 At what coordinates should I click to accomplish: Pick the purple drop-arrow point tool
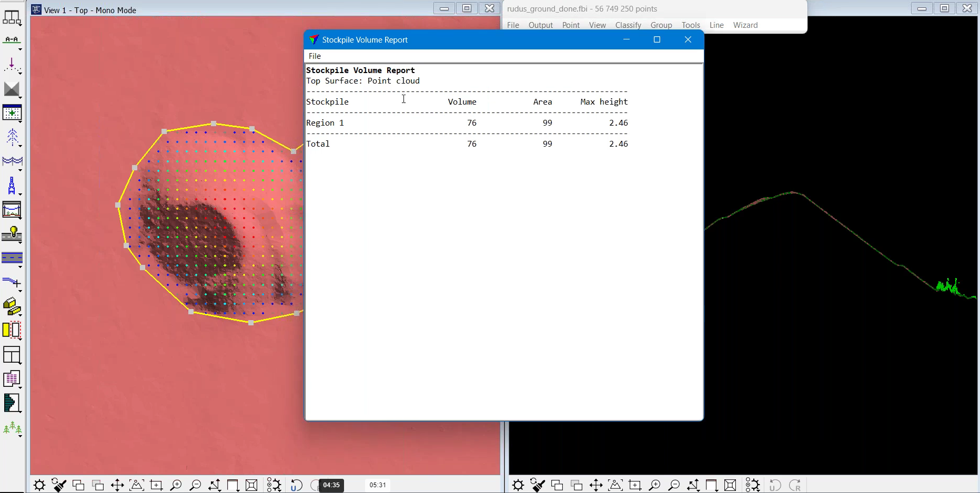(x=12, y=65)
